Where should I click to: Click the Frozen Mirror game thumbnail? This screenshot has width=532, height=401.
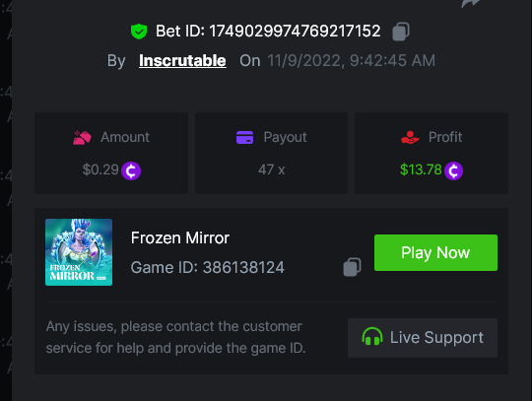(79, 252)
